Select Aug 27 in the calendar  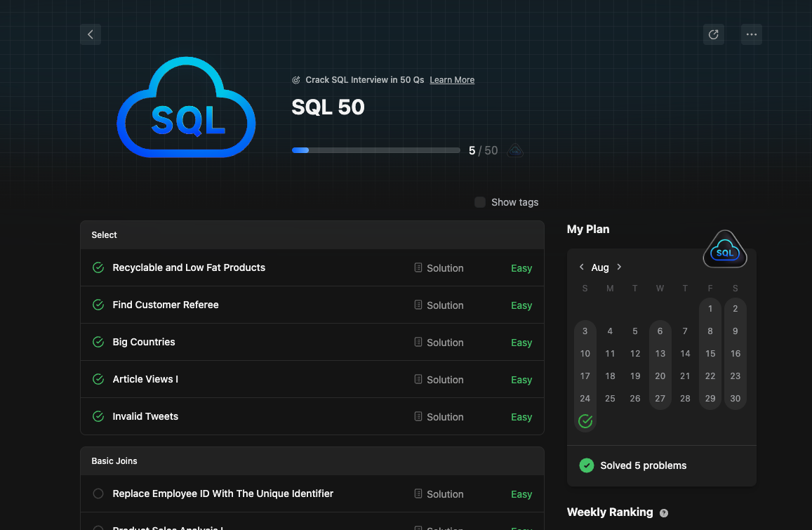(660, 399)
